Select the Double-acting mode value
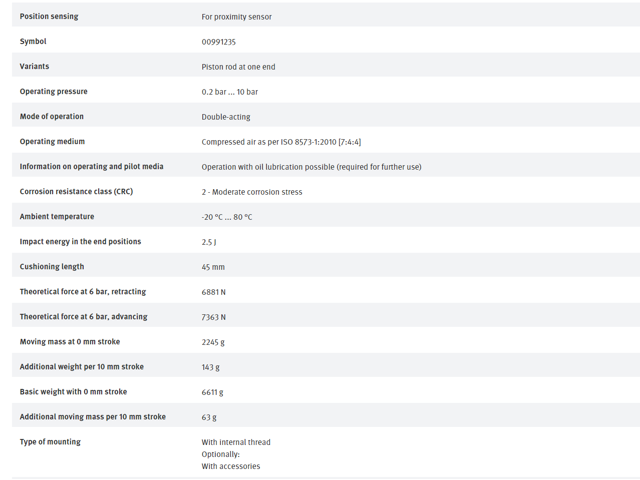Viewport: 640px width, 480px height. pos(226,117)
